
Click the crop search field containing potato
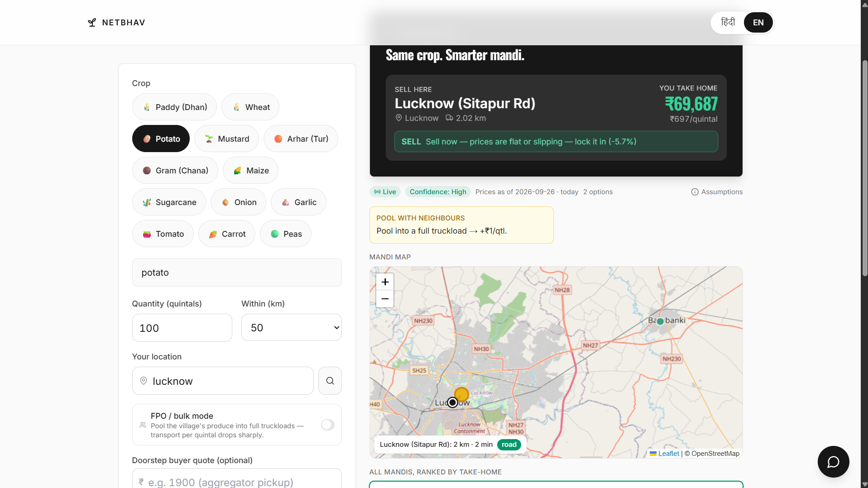(237, 273)
